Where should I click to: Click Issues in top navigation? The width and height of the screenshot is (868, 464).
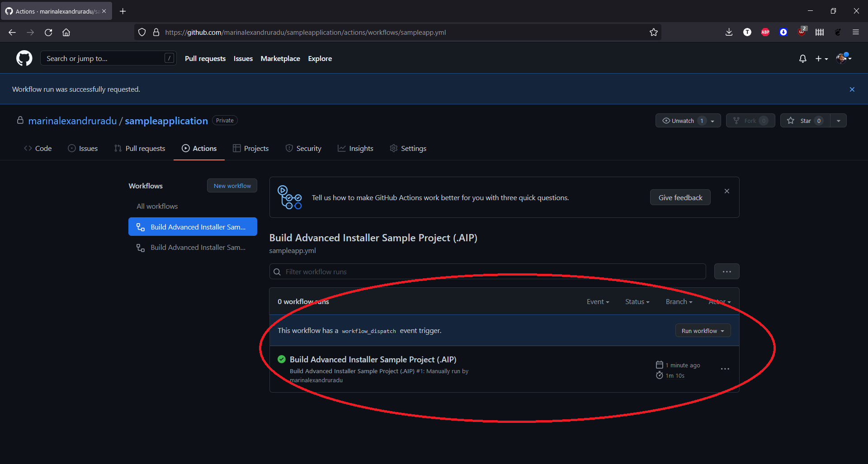click(243, 59)
